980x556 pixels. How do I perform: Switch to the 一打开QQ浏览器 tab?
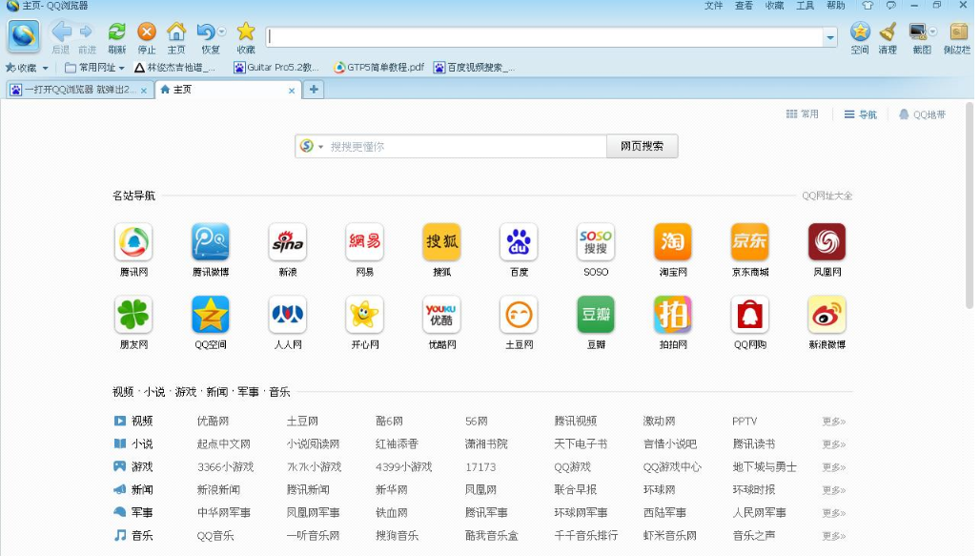pyautogui.click(x=74, y=90)
